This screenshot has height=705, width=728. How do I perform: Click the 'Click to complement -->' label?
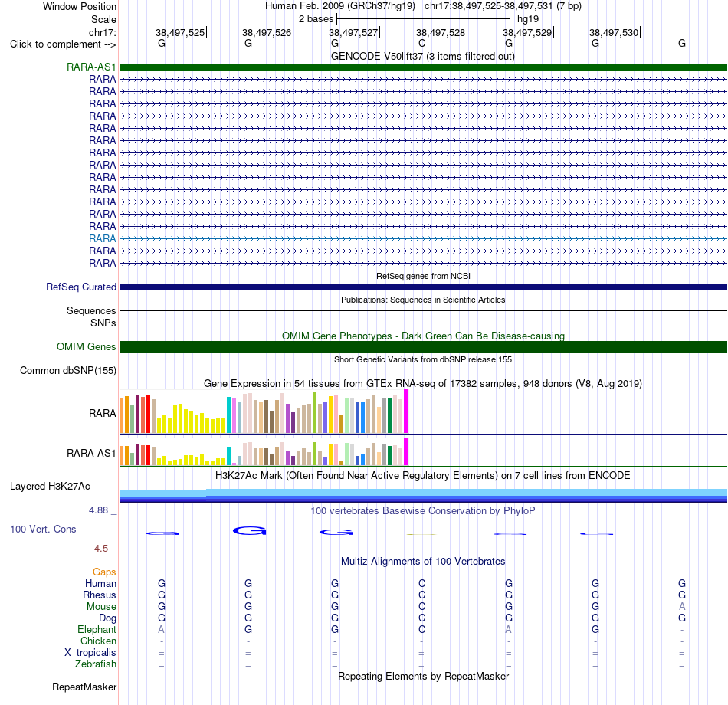(63, 44)
